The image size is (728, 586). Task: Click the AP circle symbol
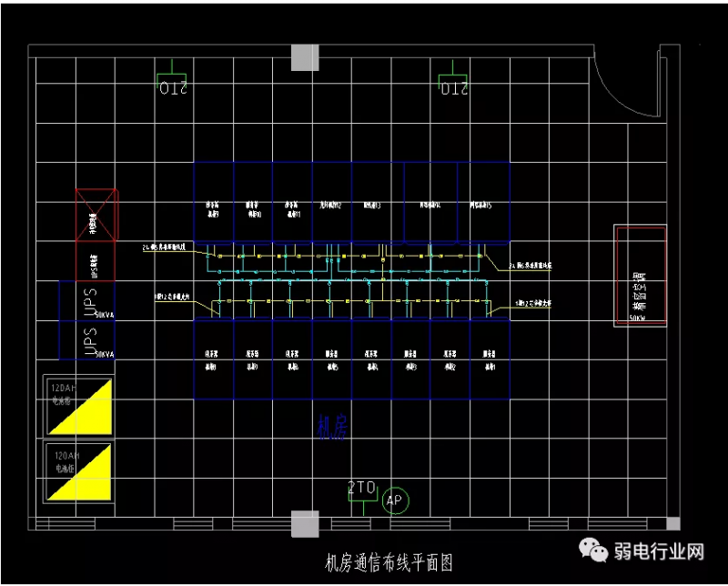point(395,500)
